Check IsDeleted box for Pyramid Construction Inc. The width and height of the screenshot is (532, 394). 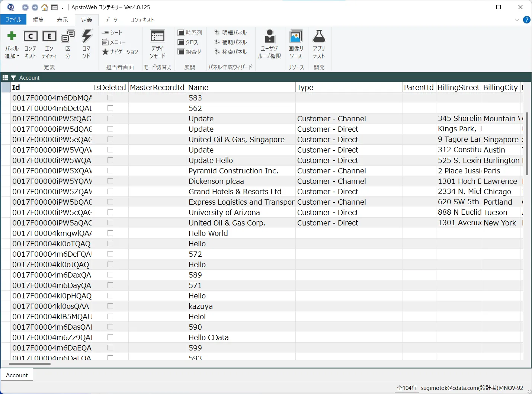(x=110, y=171)
